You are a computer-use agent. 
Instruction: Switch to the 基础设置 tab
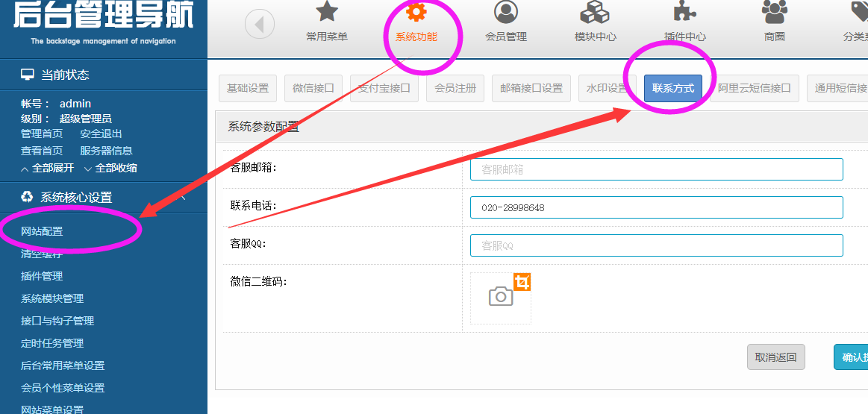tap(248, 89)
